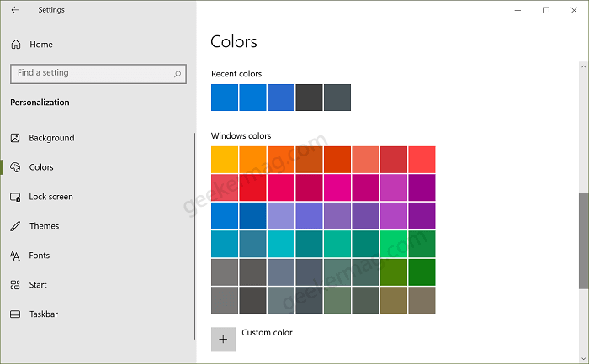
Task: Select the orchid purple swatch in third row
Action: pyautogui.click(x=394, y=216)
